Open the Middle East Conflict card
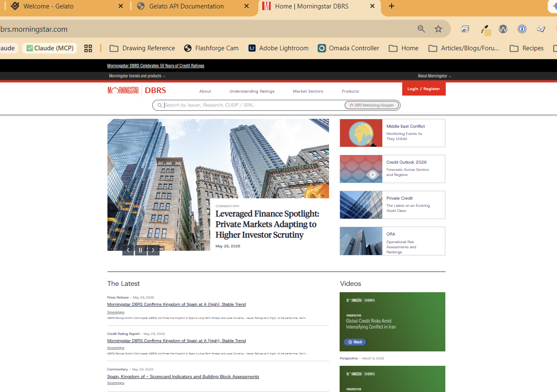557x392 pixels. click(x=392, y=133)
